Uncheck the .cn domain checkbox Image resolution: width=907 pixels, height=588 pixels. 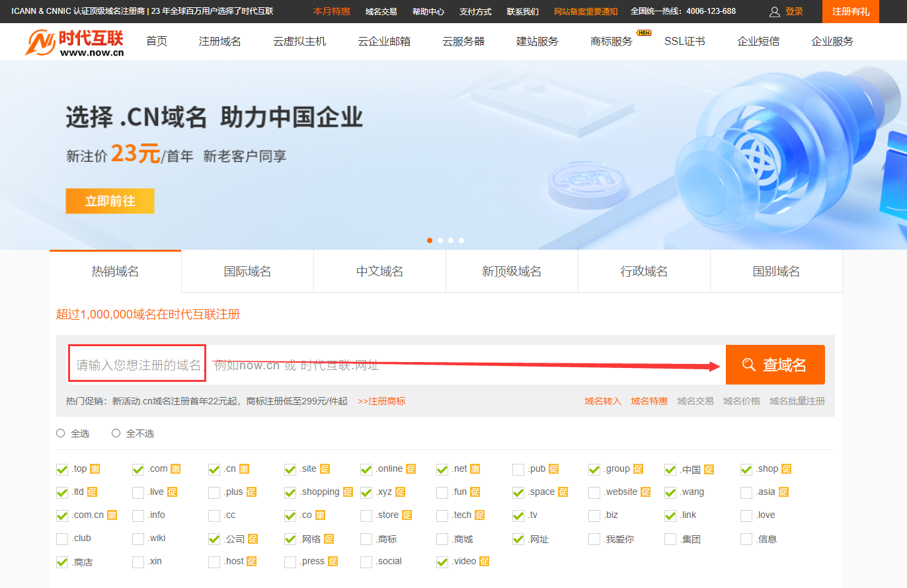pyautogui.click(x=214, y=470)
